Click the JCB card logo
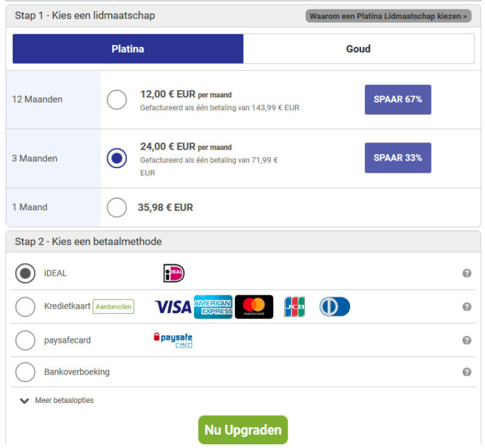This screenshot has height=448, width=485. pos(295,307)
